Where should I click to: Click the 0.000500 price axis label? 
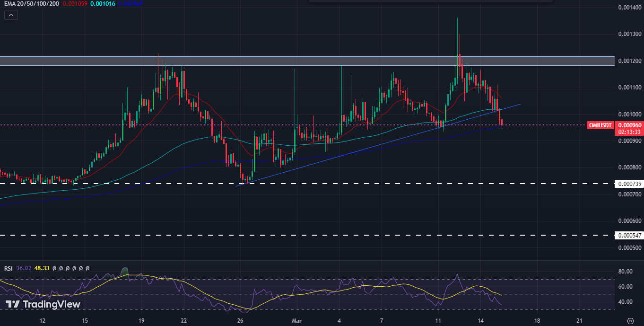click(x=630, y=247)
